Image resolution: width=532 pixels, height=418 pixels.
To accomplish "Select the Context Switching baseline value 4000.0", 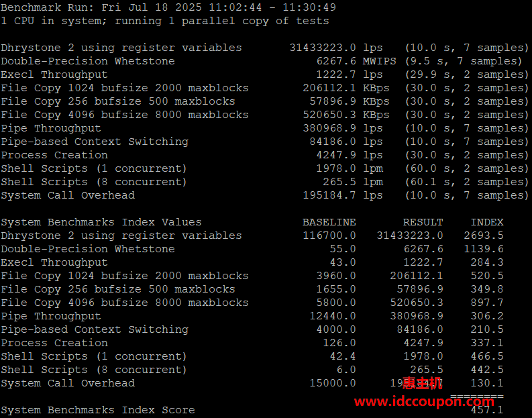I will click(336, 329).
